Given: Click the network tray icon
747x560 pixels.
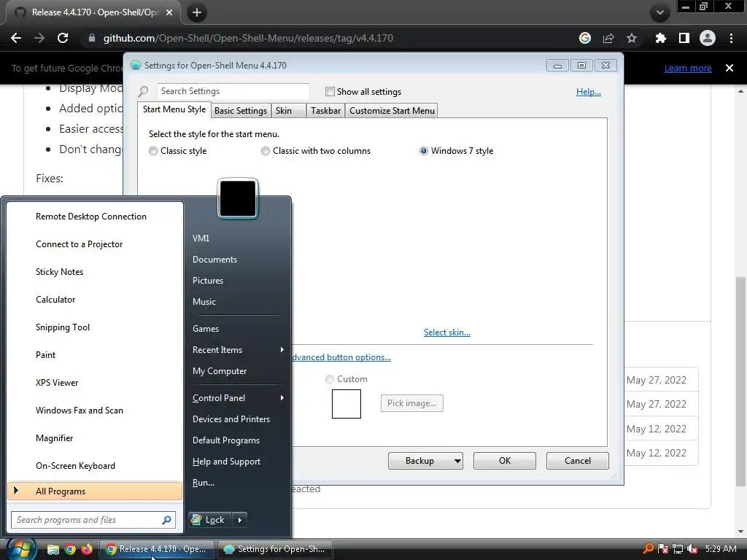Looking at the screenshot, I should 678,548.
